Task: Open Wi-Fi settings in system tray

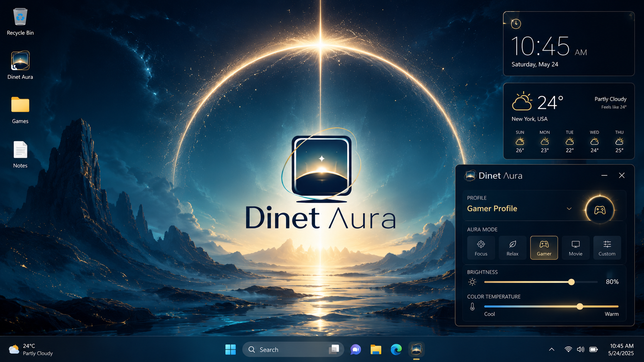Action: coord(568,349)
